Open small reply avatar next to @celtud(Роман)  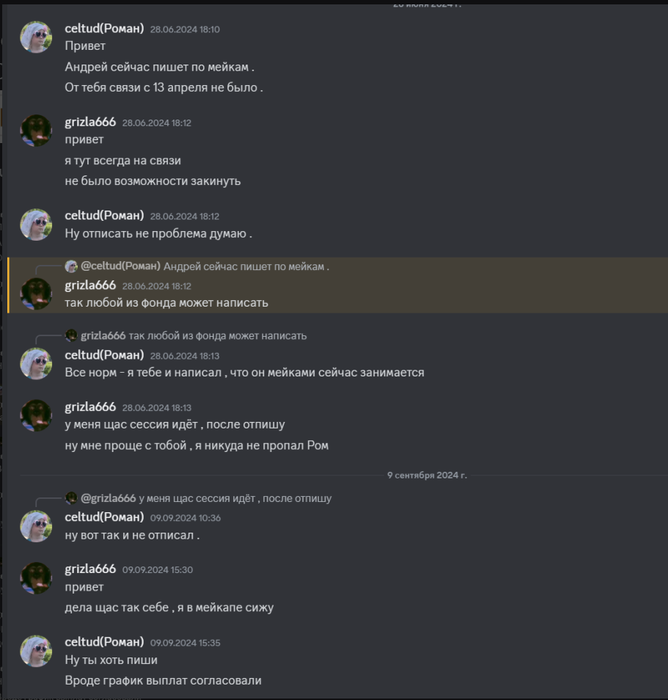coord(71,267)
